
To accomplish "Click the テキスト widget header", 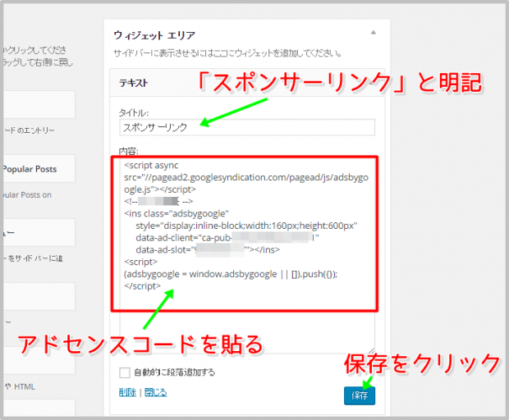I will pyautogui.click(x=247, y=82).
